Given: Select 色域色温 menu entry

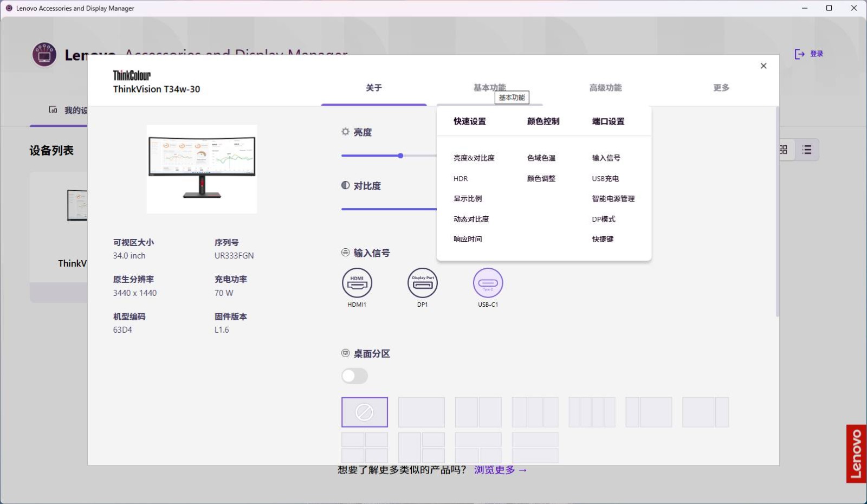Looking at the screenshot, I should click(541, 158).
